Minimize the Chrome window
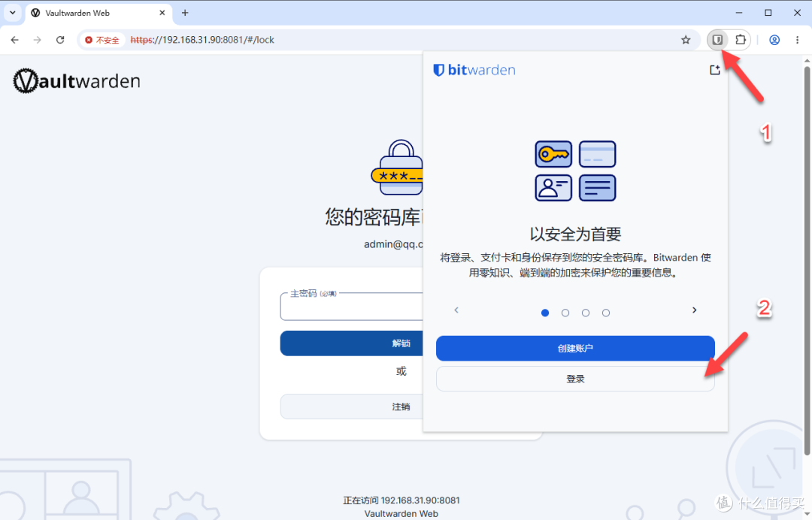This screenshot has width=812, height=520. (x=739, y=13)
